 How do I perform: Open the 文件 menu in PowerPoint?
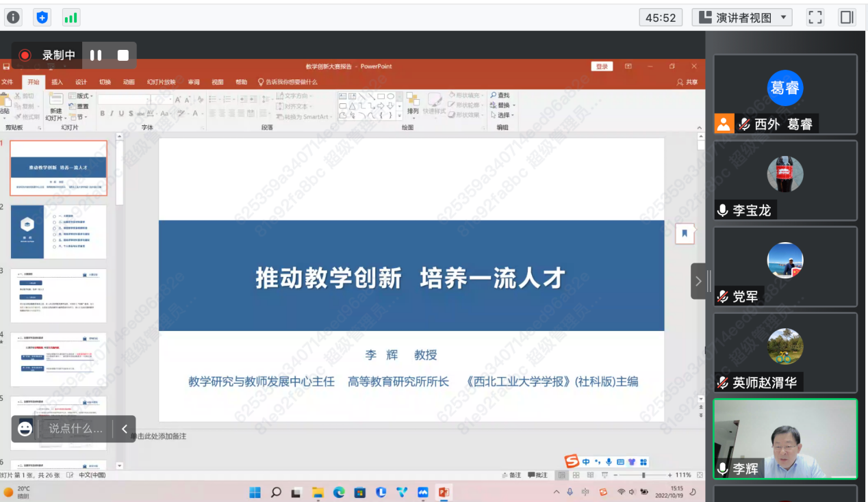click(x=7, y=82)
